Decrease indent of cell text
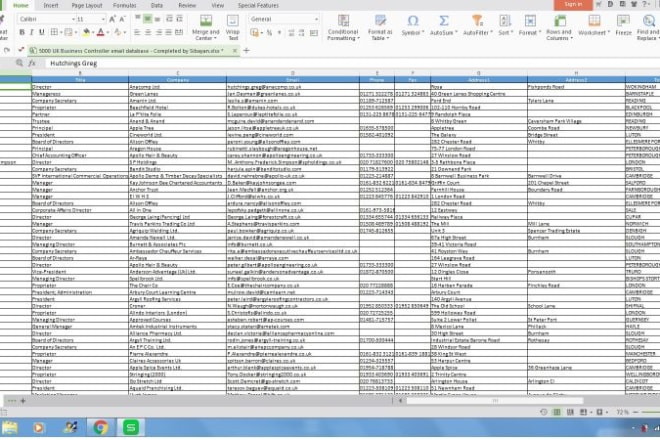660x440 pixels. (x=169, y=19)
